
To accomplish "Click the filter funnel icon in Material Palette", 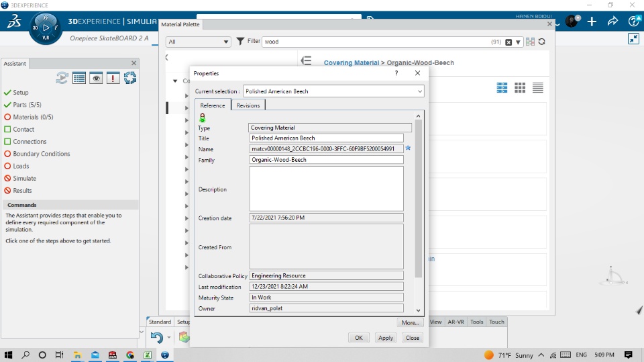I will 240,41.
